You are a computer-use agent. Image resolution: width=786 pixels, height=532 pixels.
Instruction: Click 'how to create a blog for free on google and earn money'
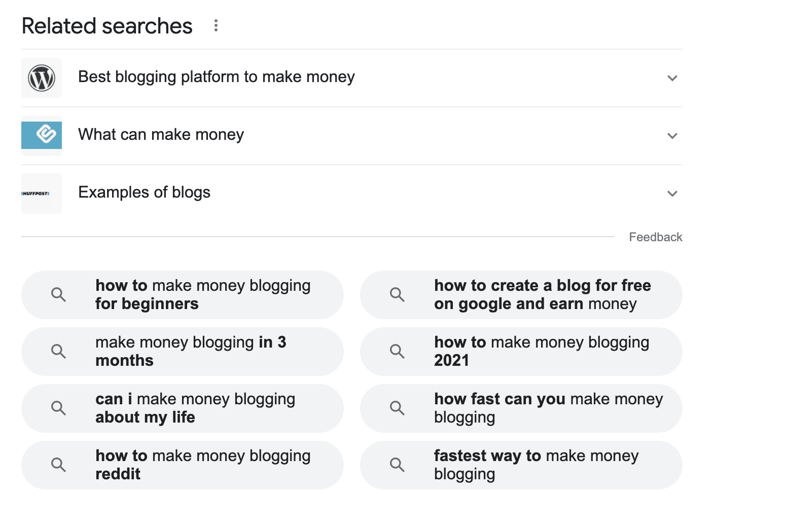(x=542, y=294)
